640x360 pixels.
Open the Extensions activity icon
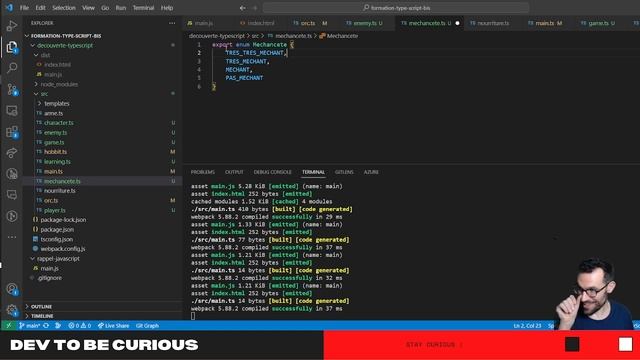pyautogui.click(x=12, y=132)
